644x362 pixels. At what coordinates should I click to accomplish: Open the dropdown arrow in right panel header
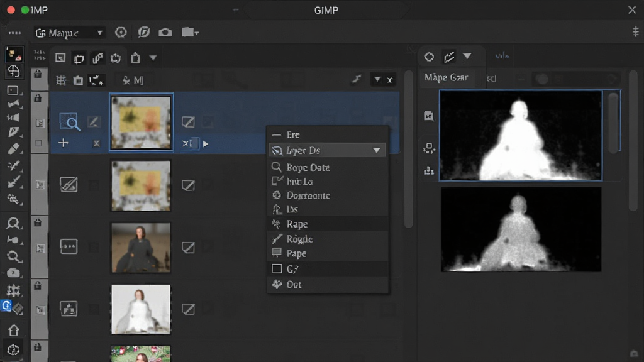[x=467, y=56]
